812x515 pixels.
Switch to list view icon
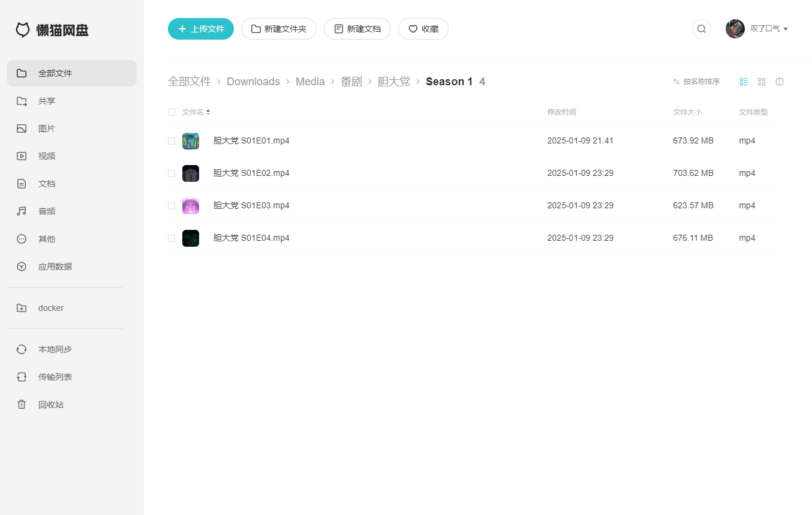tap(744, 82)
